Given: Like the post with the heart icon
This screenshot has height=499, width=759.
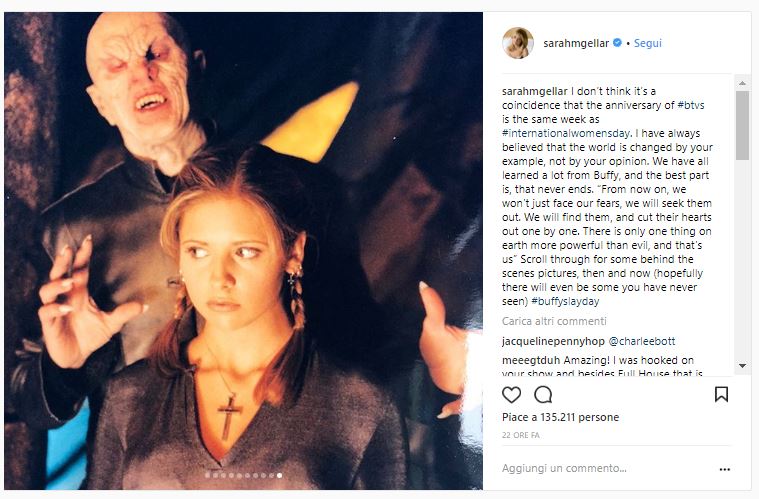Looking at the screenshot, I should pos(512,394).
